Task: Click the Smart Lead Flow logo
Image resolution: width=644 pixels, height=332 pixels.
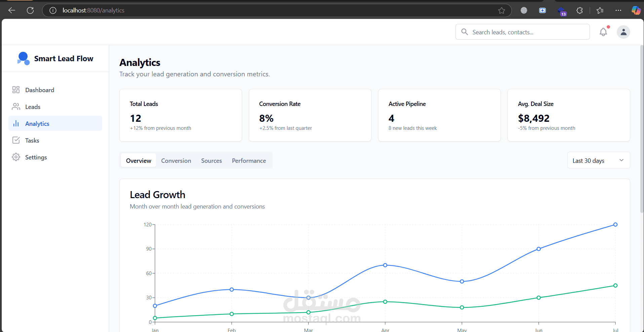Action: click(23, 58)
